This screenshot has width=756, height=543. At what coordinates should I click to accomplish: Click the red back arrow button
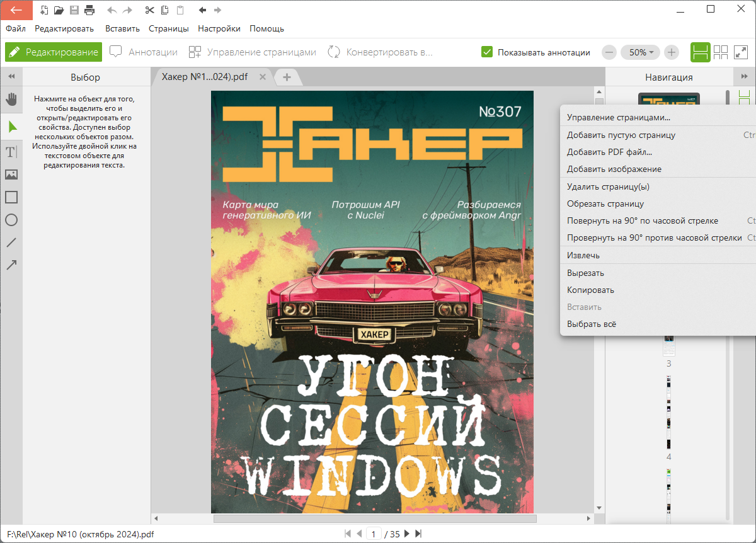[x=16, y=9]
